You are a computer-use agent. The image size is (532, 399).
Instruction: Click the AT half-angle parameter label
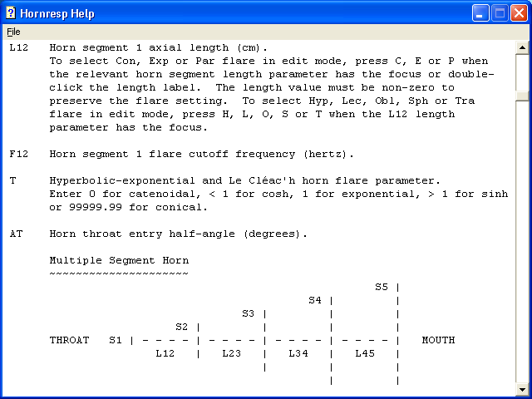(x=16, y=234)
